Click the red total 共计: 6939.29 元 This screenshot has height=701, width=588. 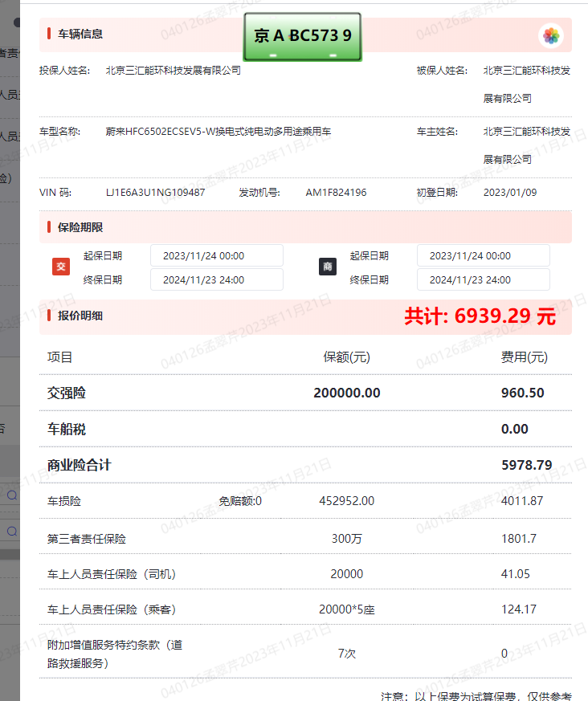coord(480,316)
